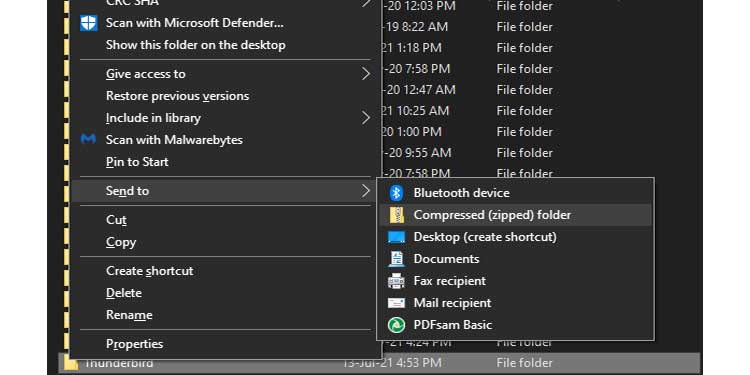Choose Restore previous versions
Screen dimensions: 750x375
[177, 96]
